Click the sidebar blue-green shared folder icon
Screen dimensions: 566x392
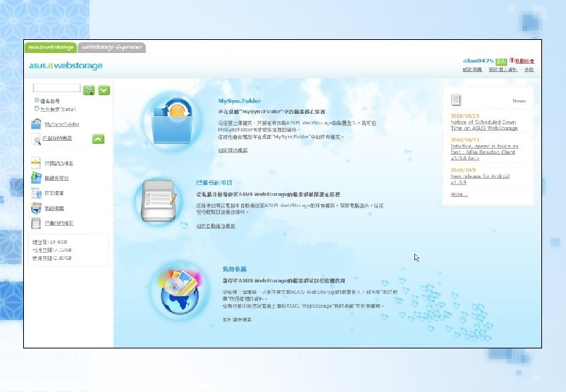[x=36, y=178]
